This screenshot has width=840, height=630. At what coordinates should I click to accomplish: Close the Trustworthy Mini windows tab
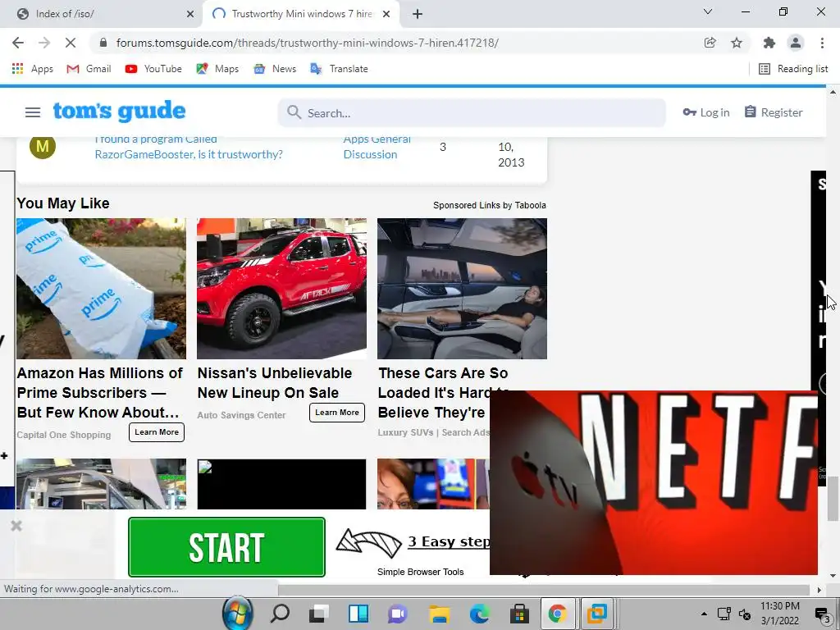pyautogui.click(x=386, y=14)
